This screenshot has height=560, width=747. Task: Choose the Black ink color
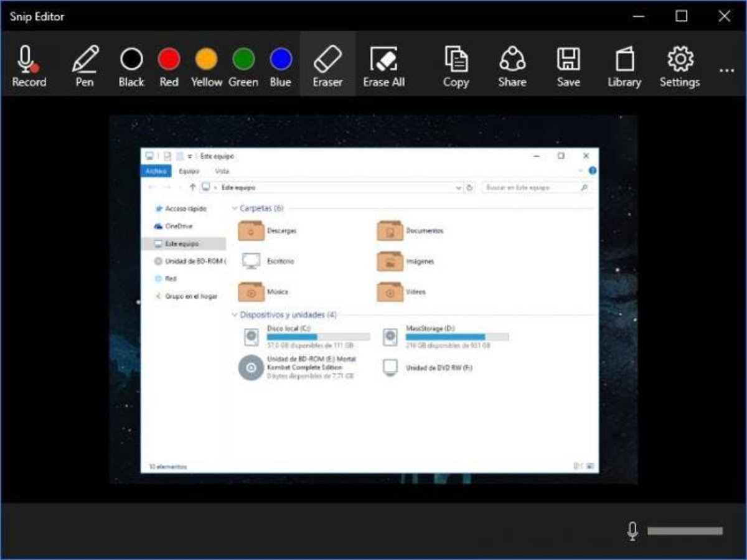click(x=131, y=66)
